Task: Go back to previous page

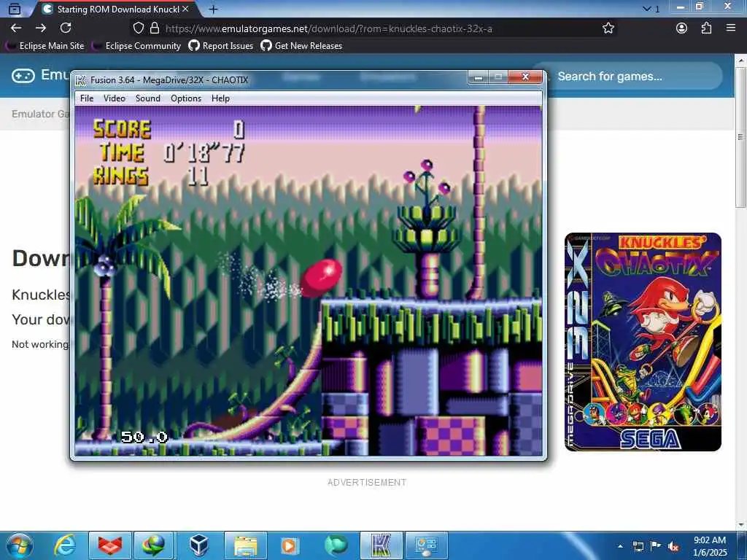Action: click(x=16, y=28)
